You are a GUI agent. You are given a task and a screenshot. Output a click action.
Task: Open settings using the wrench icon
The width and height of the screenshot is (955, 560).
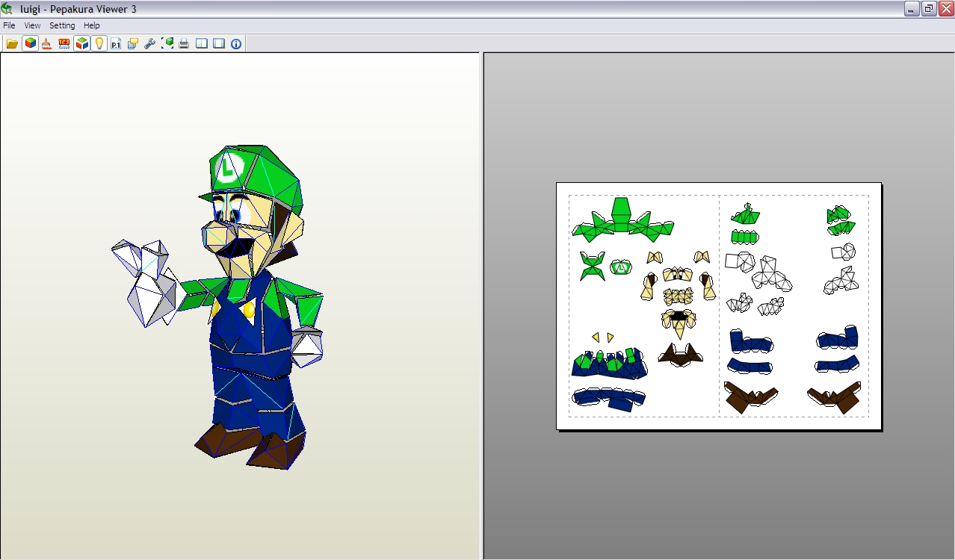[x=149, y=43]
